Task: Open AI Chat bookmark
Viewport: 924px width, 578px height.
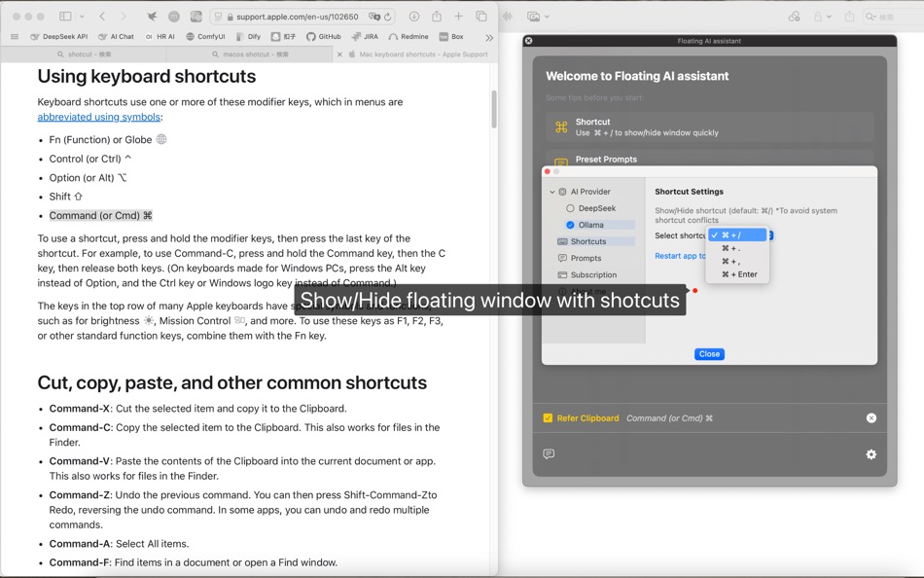Action: tap(116, 37)
